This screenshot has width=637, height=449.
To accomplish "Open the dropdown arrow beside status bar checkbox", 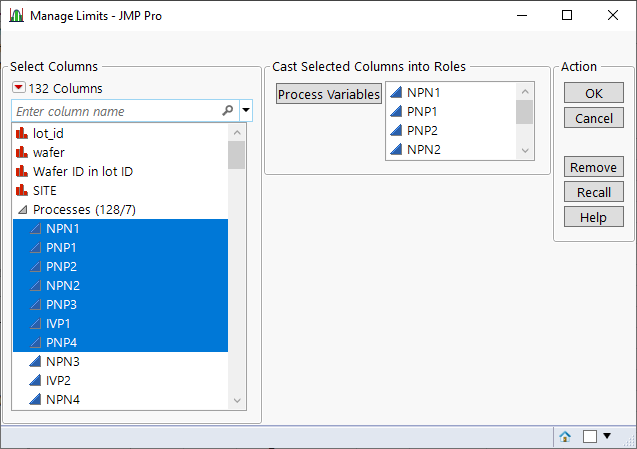I will (606, 436).
